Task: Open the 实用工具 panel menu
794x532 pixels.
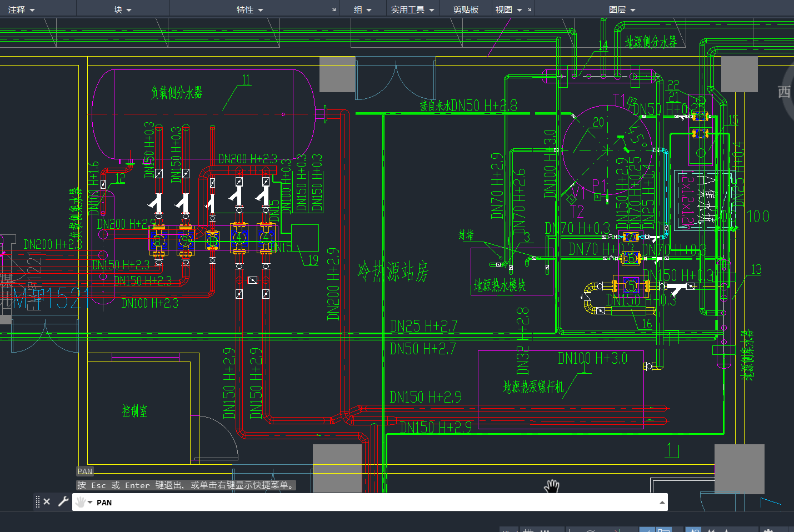Action: (x=412, y=10)
